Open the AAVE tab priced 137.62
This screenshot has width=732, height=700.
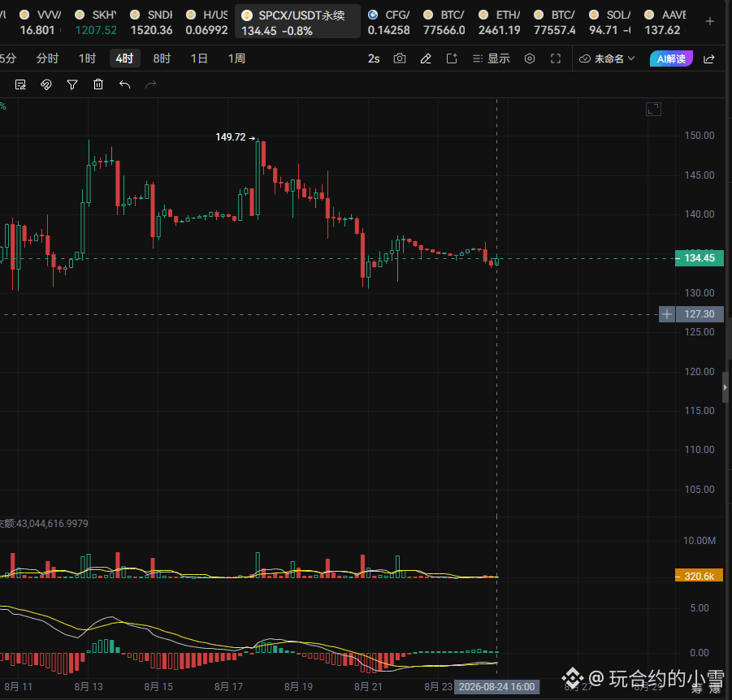[665, 22]
